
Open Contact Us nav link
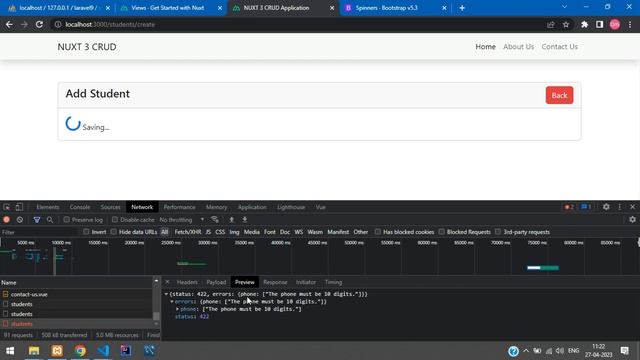[x=559, y=47]
